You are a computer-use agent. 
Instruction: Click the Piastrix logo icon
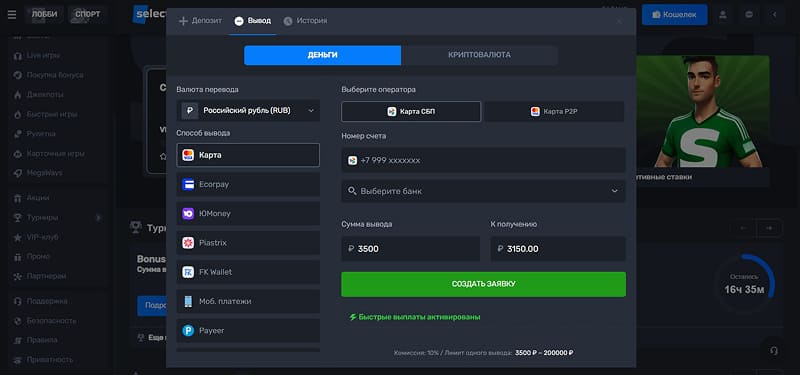tap(188, 243)
